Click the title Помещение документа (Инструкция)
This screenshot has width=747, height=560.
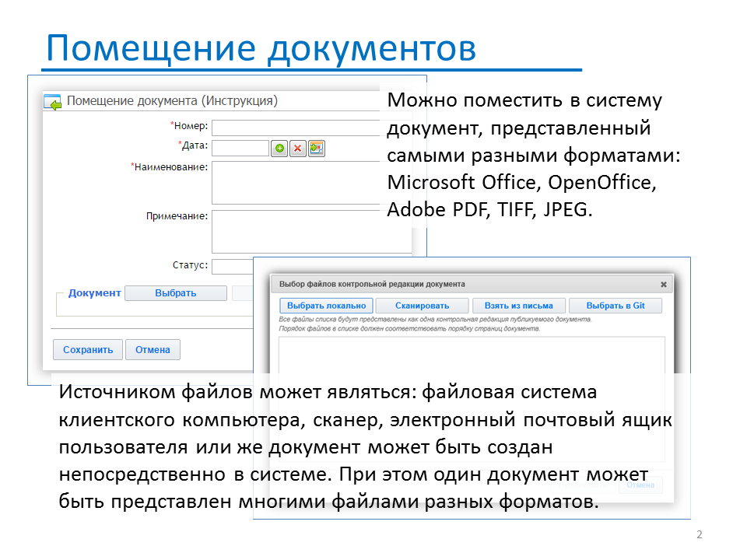point(173,101)
